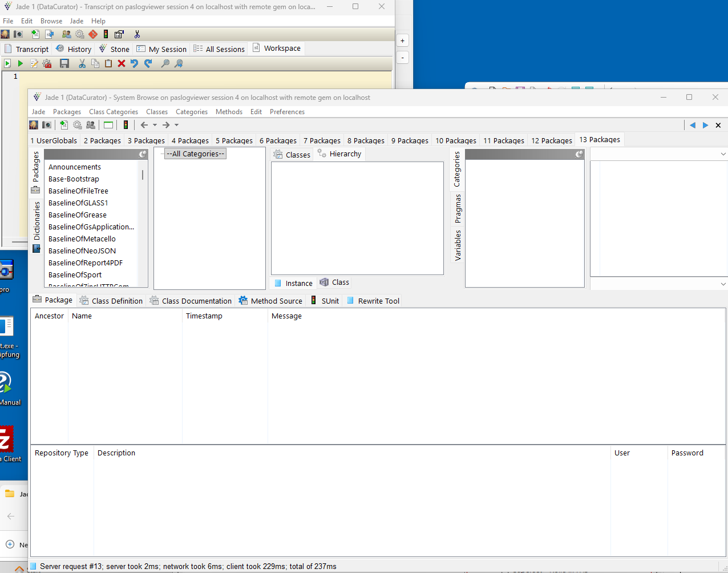Image resolution: width=728 pixels, height=573 pixels.
Task: Click the scissors cut icon in Workspace toolbar
Action: click(82, 63)
